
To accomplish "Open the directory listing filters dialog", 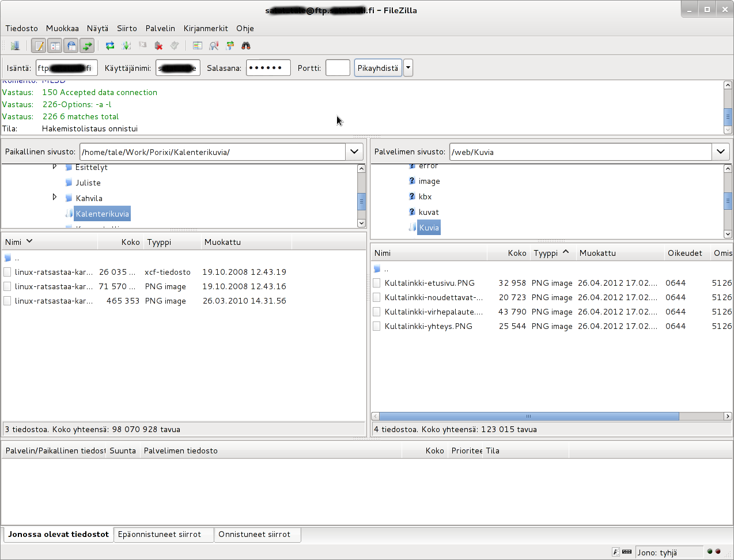I will [x=198, y=46].
